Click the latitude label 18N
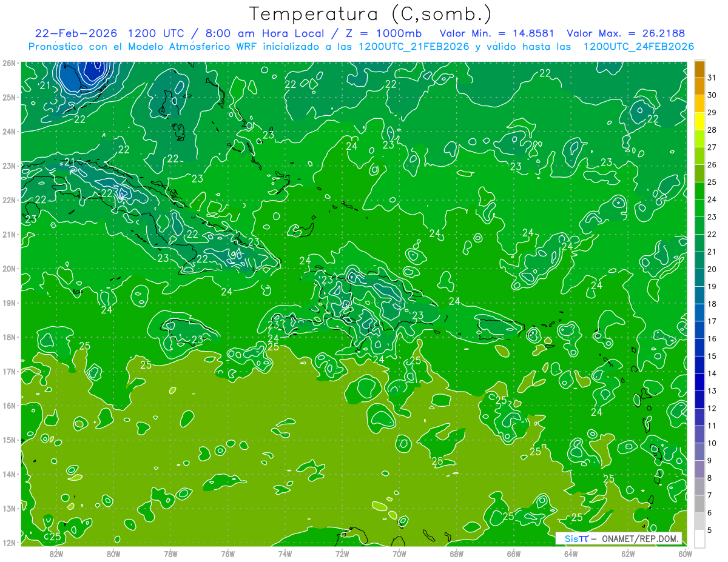 [8, 337]
